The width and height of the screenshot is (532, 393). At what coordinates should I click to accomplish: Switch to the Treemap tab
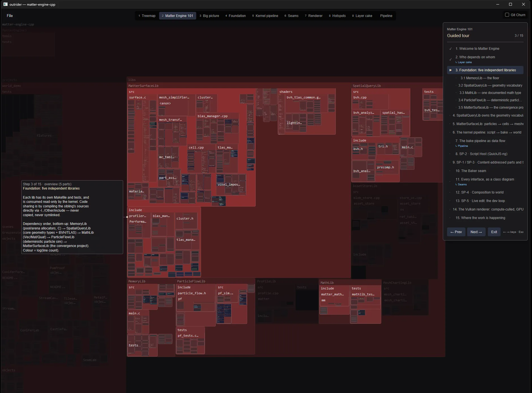coord(147,16)
